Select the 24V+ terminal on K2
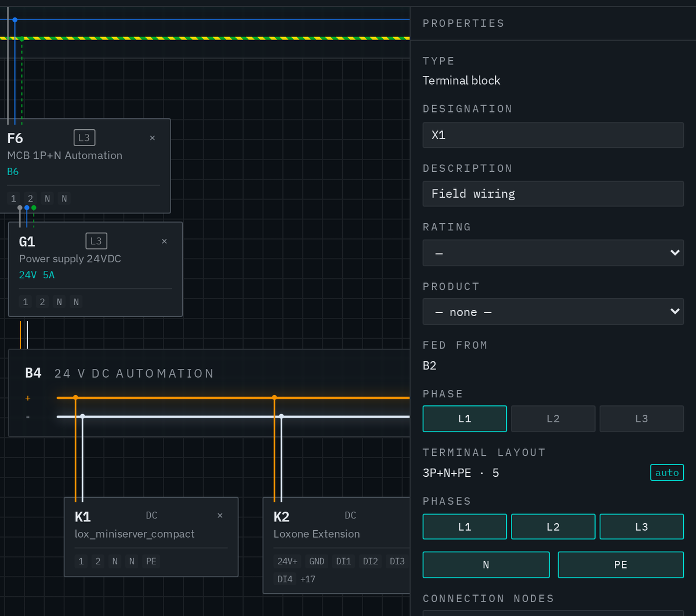The height and width of the screenshot is (616, 696). click(x=287, y=561)
